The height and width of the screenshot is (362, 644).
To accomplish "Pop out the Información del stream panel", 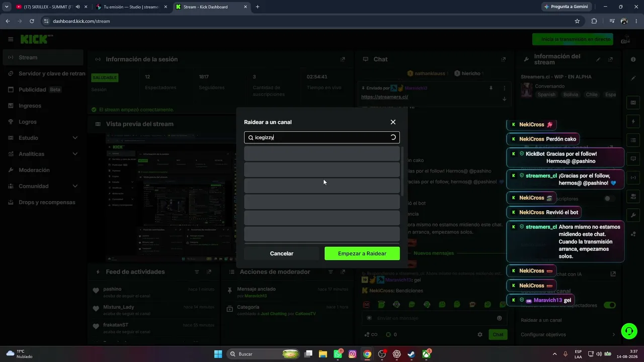I will (x=611, y=59).
